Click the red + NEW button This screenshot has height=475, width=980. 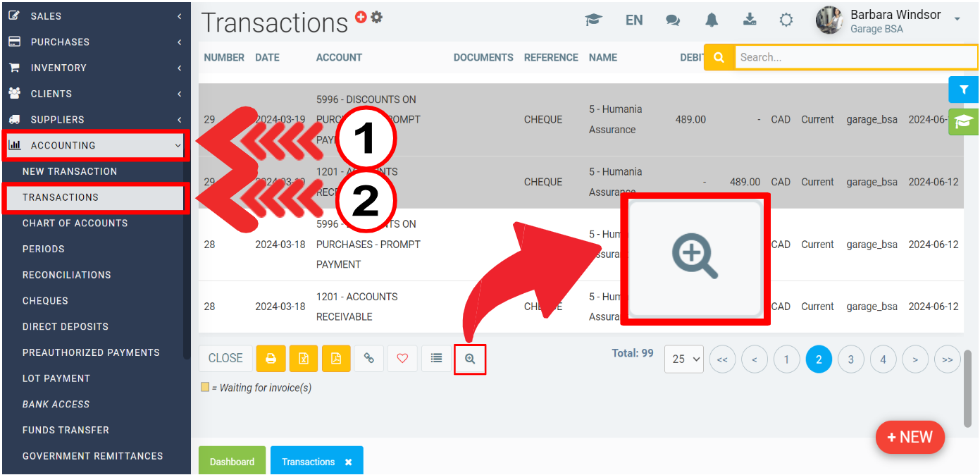(910, 437)
